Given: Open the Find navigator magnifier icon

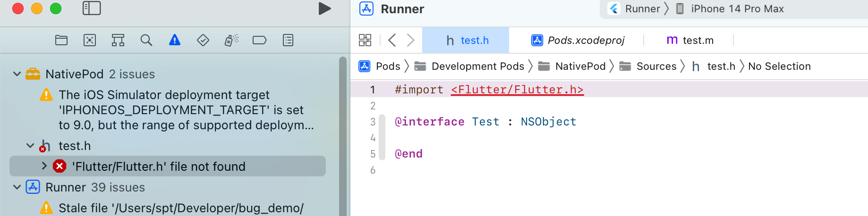Looking at the screenshot, I should (146, 41).
